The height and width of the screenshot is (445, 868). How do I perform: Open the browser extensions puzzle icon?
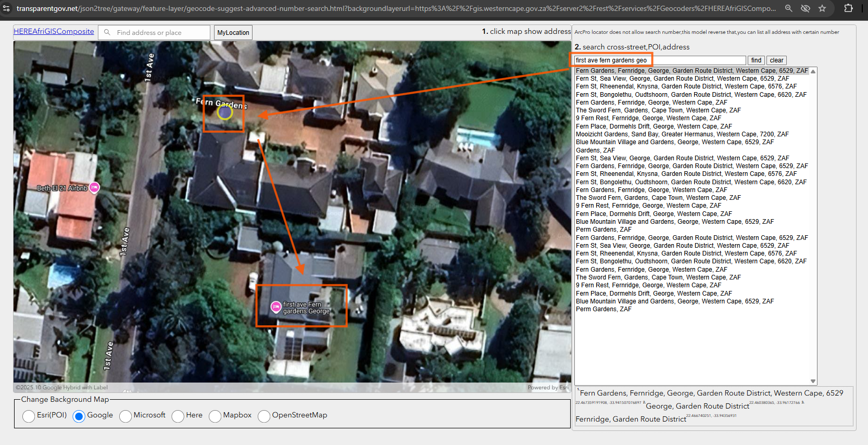pyautogui.click(x=848, y=8)
